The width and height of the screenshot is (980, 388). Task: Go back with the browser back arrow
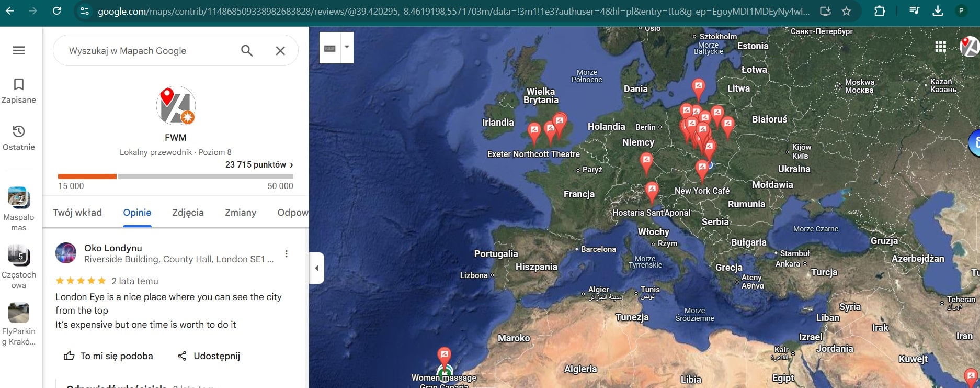(x=10, y=10)
